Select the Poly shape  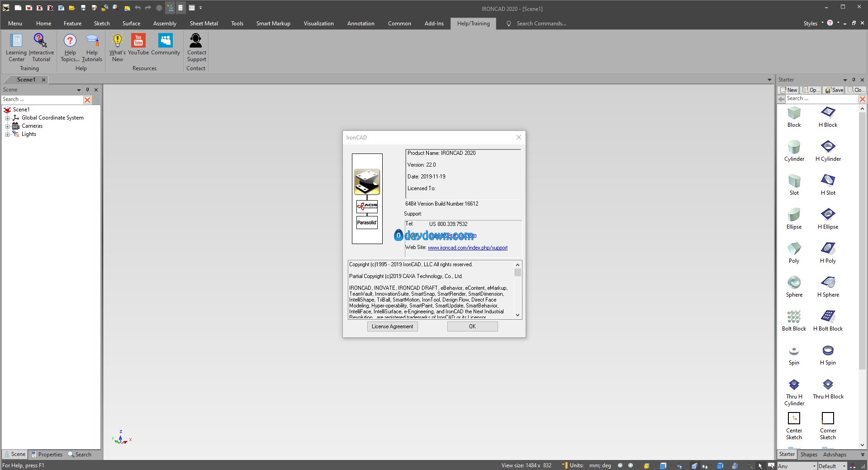(794, 253)
